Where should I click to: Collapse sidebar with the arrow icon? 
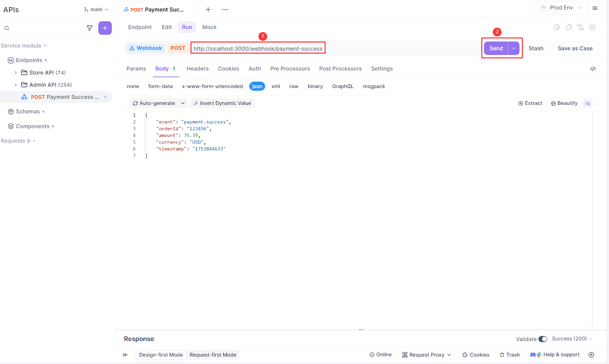click(x=126, y=355)
